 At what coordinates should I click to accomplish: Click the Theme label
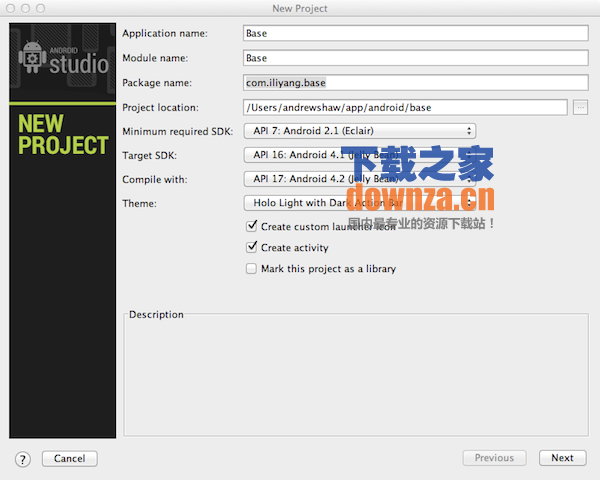pyautogui.click(x=139, y=204)
